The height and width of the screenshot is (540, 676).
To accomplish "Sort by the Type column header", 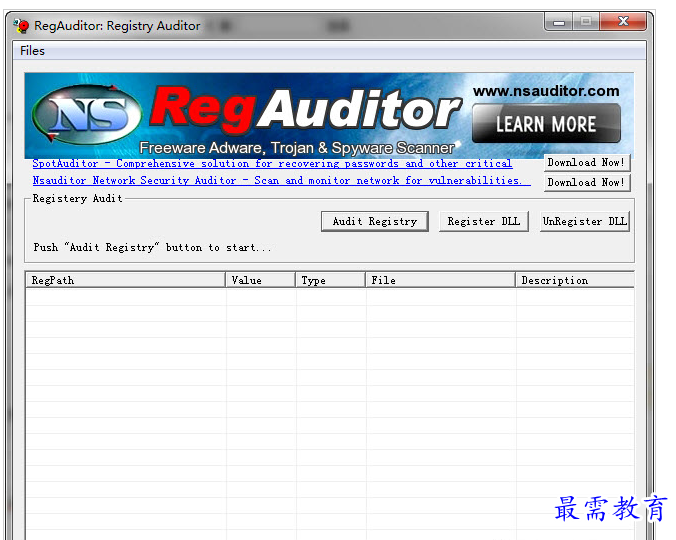I will tap(331, 280).
